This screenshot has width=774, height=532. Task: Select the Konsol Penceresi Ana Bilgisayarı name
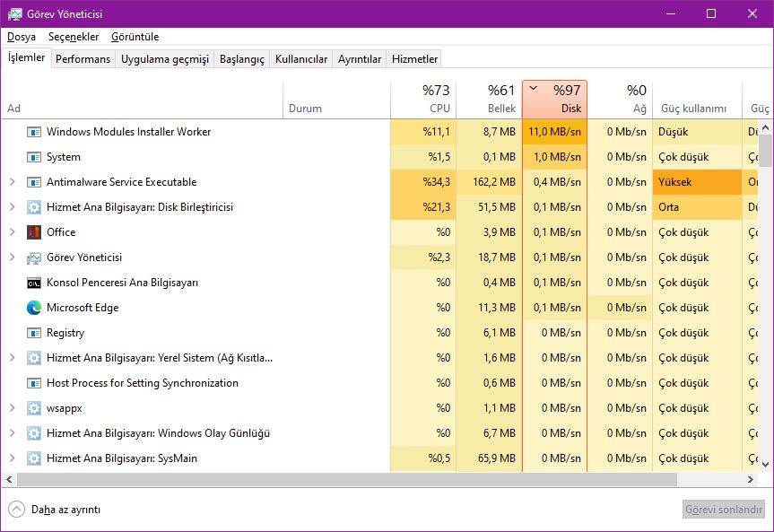[x=122, y=283]
